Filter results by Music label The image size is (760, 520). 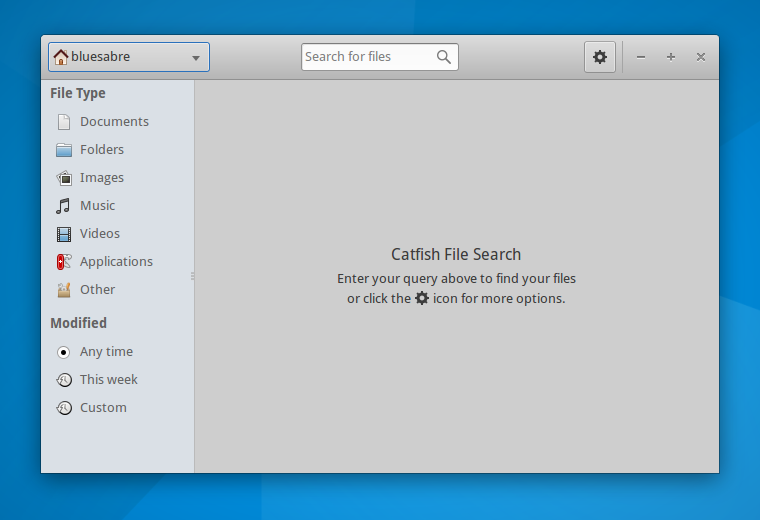point(97,205)
